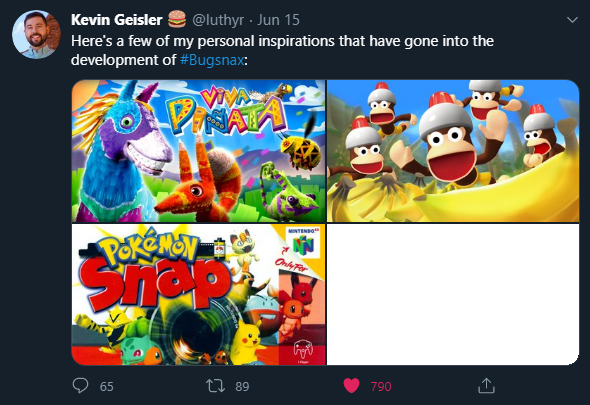Click the tweet text about personal inspirations
590x405 pixels.
pos(282,50)
